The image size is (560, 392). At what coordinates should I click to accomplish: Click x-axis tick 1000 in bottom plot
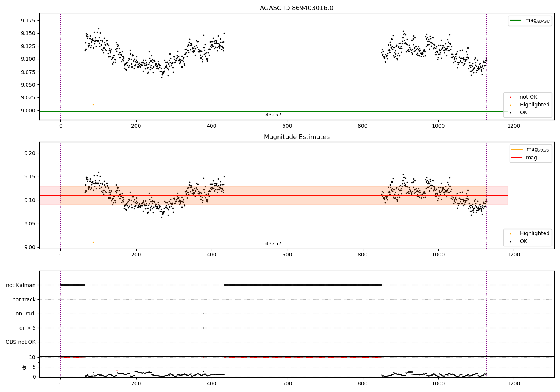click(x=438, y=384)
